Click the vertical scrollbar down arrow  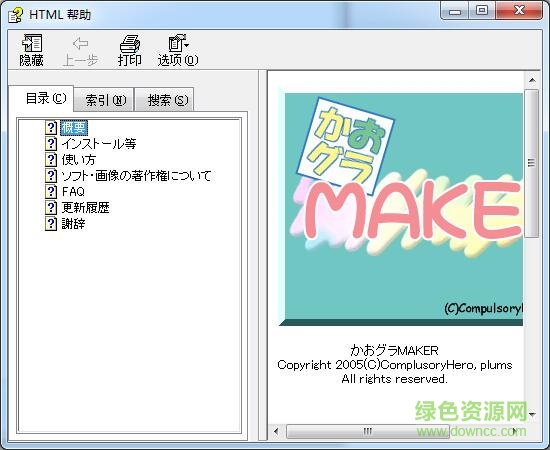532,414
